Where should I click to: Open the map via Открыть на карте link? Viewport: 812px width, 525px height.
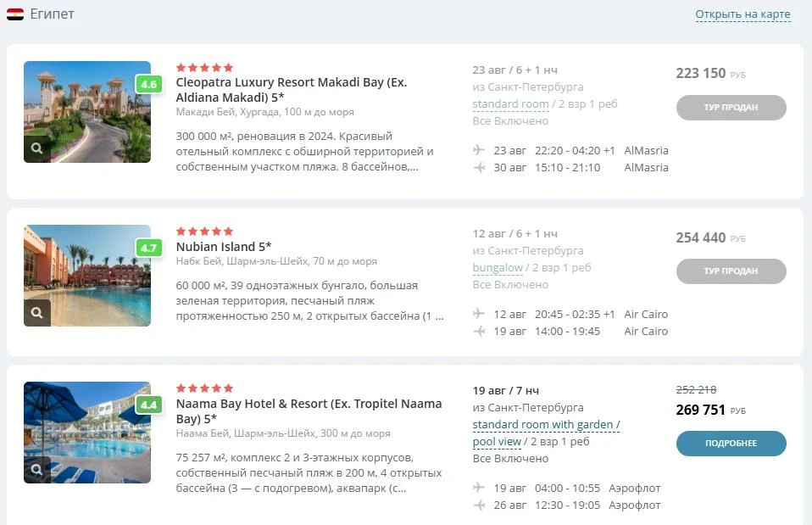742,14
